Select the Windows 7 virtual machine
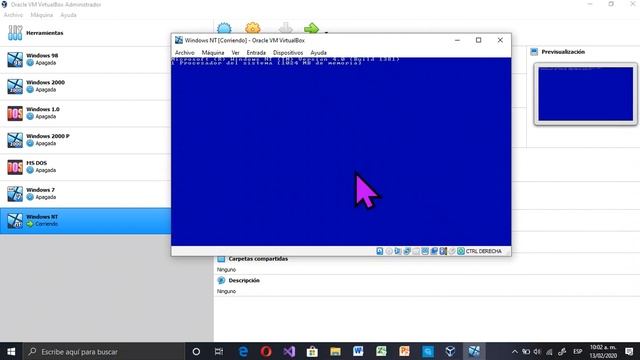Image resolution: width=640 pixels, height=360 pixels. point(85,194)
